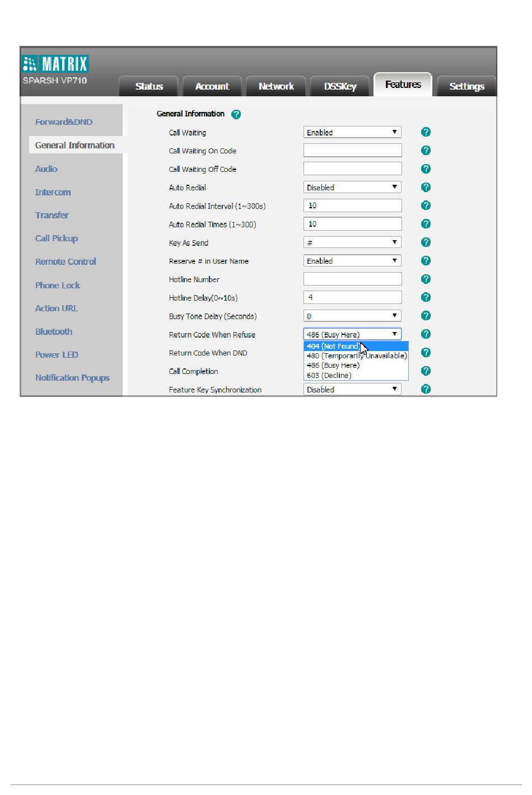This screenshot has height=795, width=532.
Task: Show help for Key As Send
Action: tap(426, 242)
